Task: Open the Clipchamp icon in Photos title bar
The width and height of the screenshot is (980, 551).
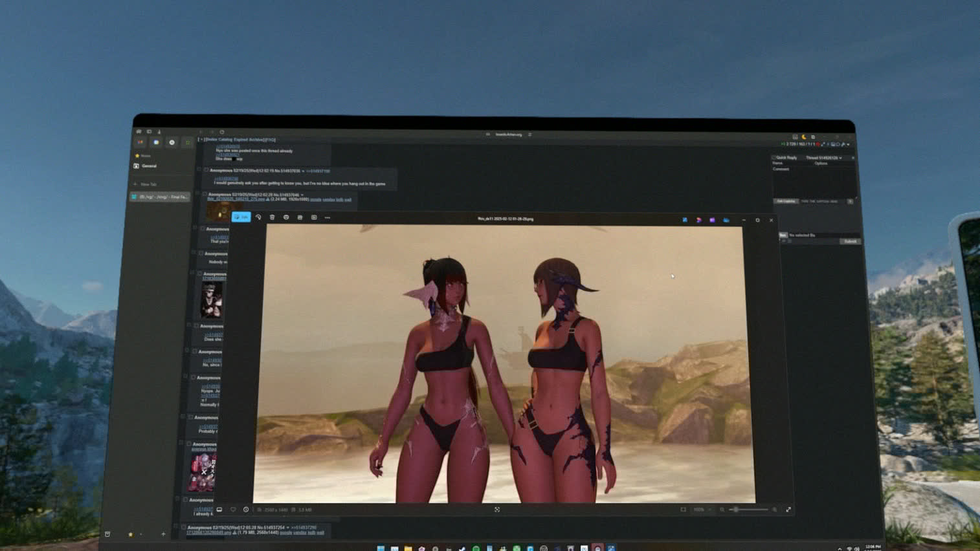Action: pos(712,220)
